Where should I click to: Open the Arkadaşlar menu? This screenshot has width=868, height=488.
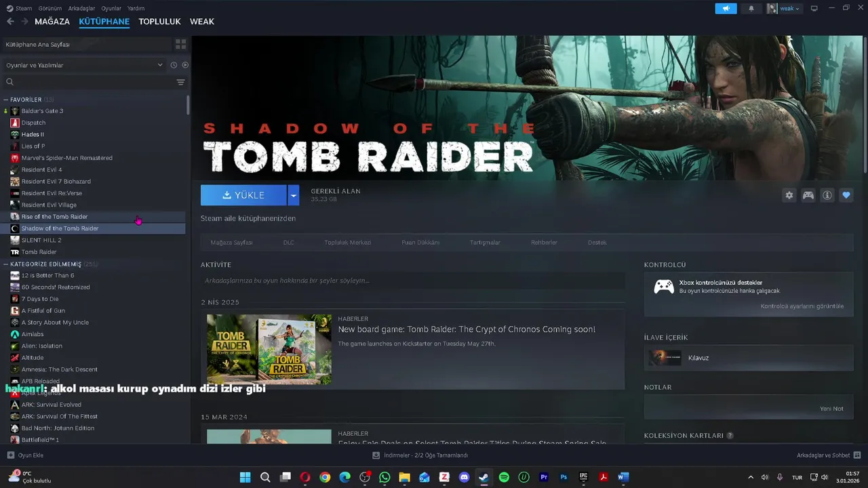click(x=82, y=8)
